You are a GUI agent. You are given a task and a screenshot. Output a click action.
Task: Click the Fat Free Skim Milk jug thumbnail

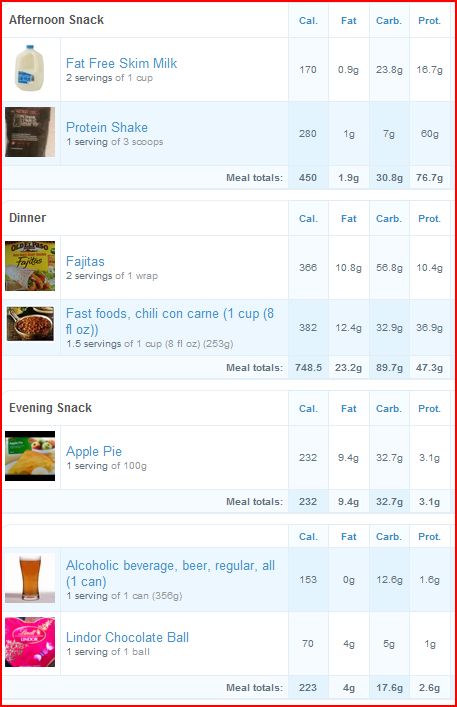click(x=30, y=69)
